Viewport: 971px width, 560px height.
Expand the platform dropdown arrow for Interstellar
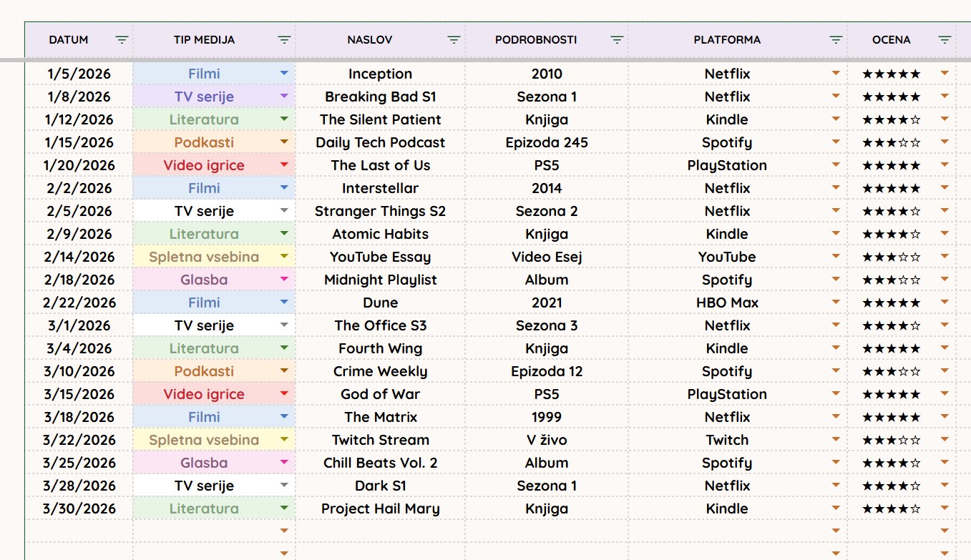836,187
